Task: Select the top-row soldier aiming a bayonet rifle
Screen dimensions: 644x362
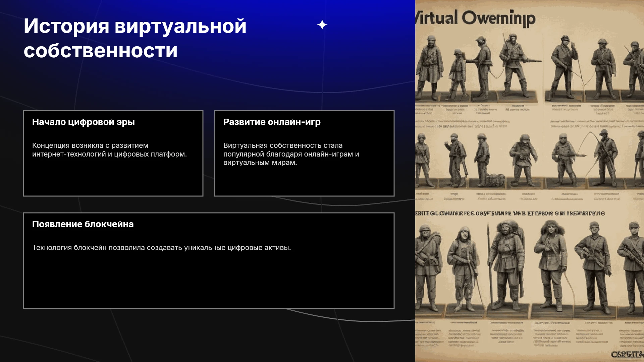Action: (516, 65)
